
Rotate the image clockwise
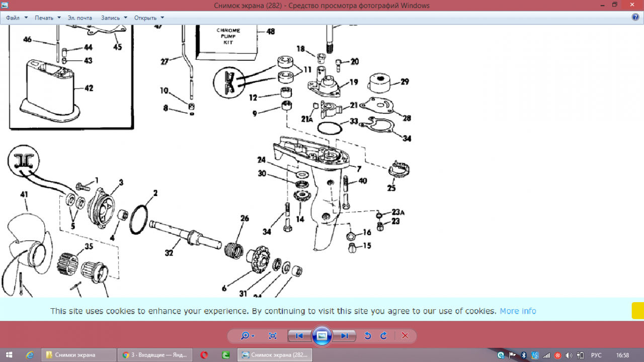383,336
